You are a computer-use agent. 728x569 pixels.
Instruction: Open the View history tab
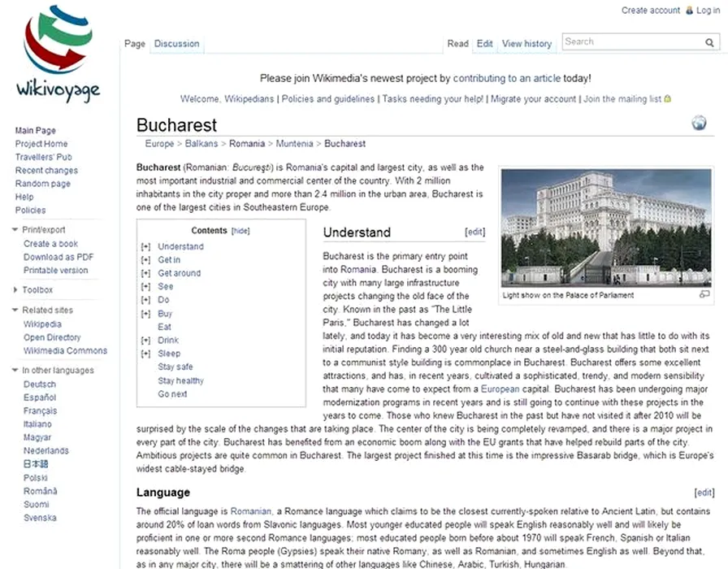click(526, 44)
